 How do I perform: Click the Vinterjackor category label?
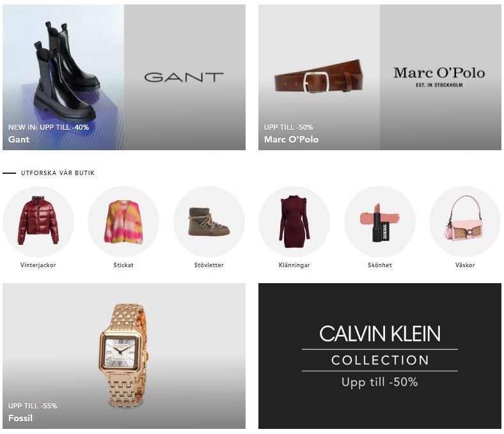click(x=38, y=265)
